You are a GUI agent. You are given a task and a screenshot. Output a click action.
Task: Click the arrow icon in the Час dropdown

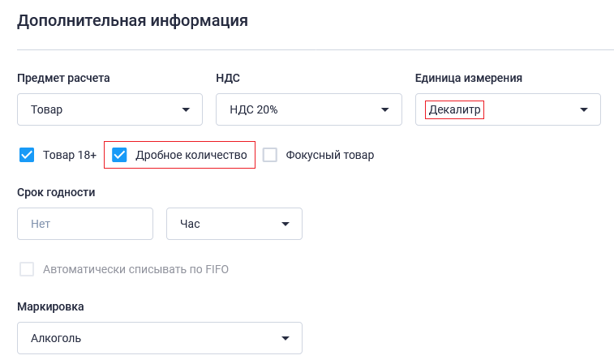point(286,225)
